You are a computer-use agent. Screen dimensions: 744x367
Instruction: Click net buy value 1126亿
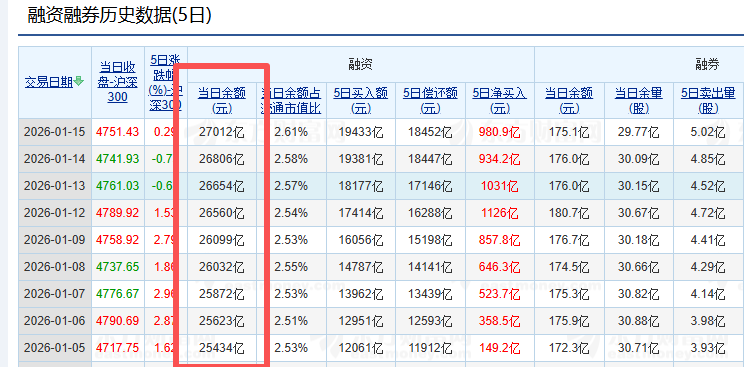coord(500,213)
